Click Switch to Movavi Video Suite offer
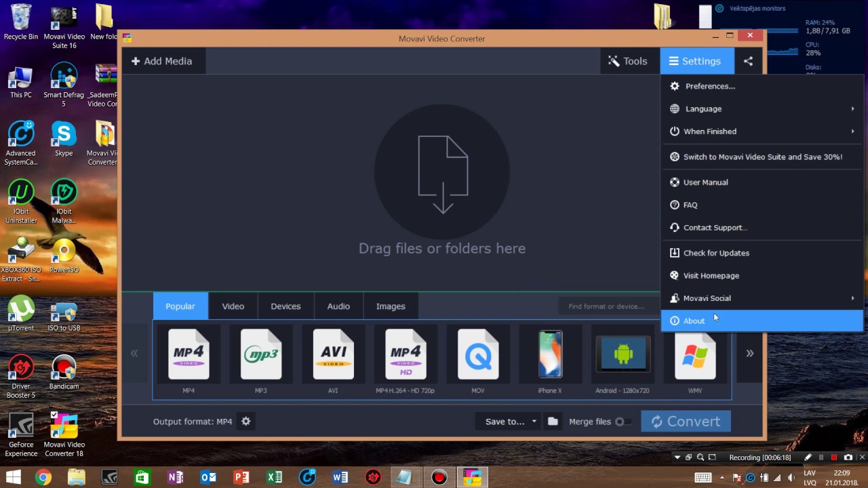 [762, 157]
